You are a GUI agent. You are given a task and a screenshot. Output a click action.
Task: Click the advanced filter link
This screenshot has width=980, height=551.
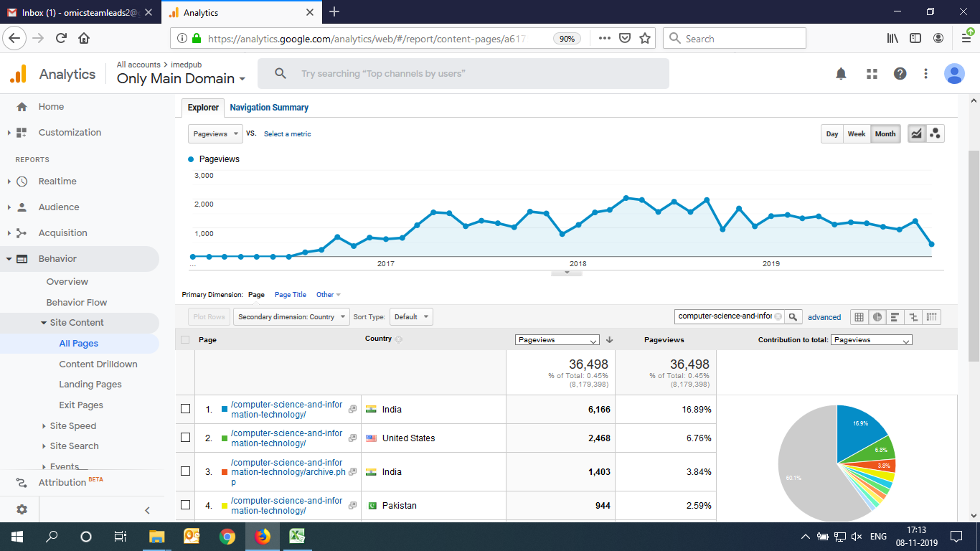(824, 317)
